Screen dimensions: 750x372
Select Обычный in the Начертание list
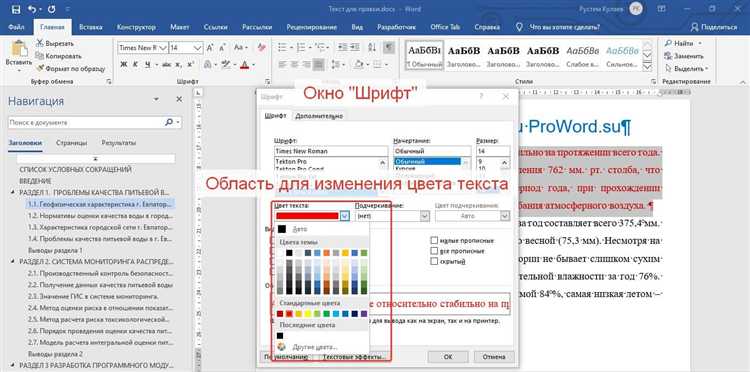[428, 162]
